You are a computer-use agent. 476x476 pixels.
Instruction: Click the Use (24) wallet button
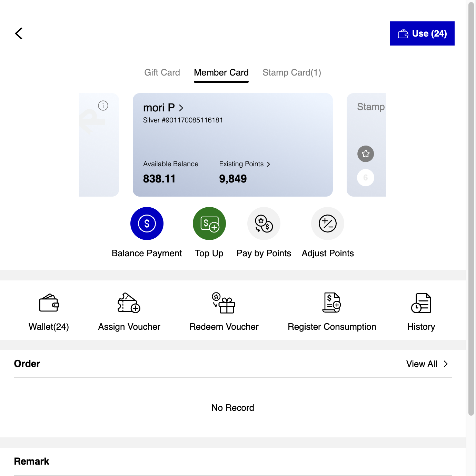[x=422, y=33]
